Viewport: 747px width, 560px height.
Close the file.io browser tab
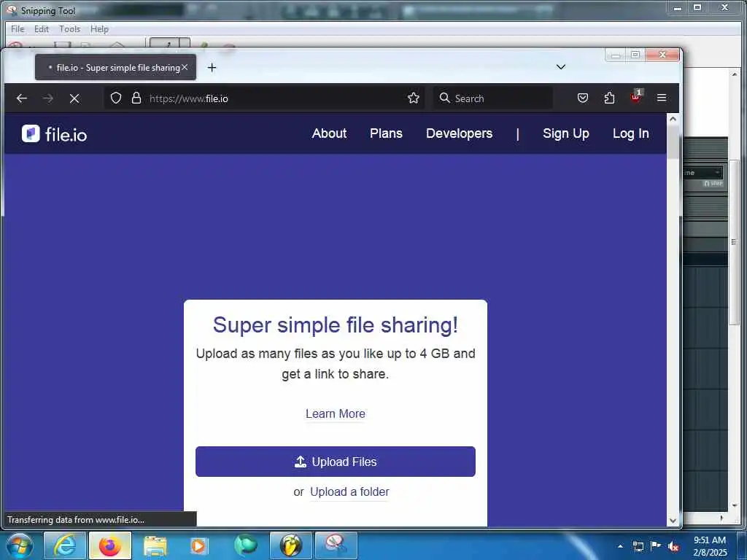[185, 67]
